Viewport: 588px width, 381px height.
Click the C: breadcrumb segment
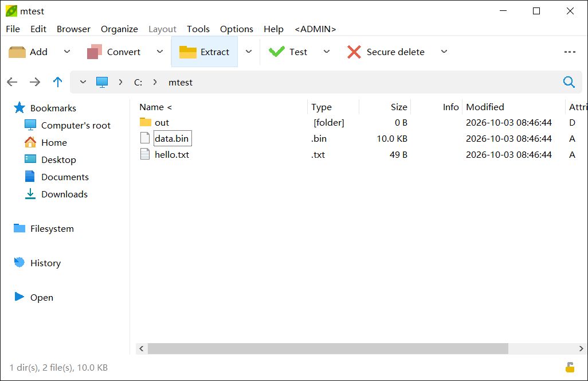point(138,82)
